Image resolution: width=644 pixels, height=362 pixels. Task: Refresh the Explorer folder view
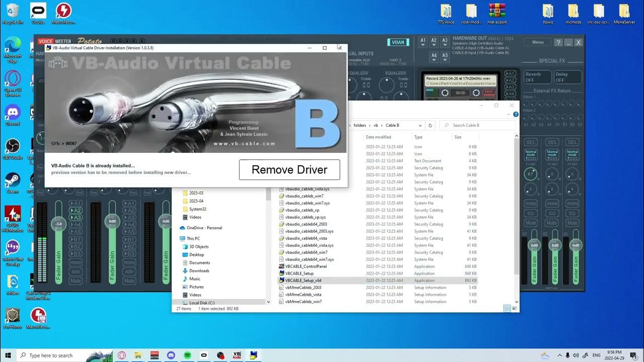click(430, 125)
